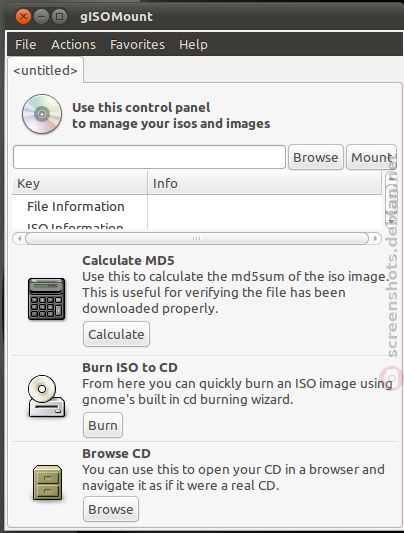Select the <untitled> tab
The width and height of the screenshot is (404, 533).
pos(45,70)
